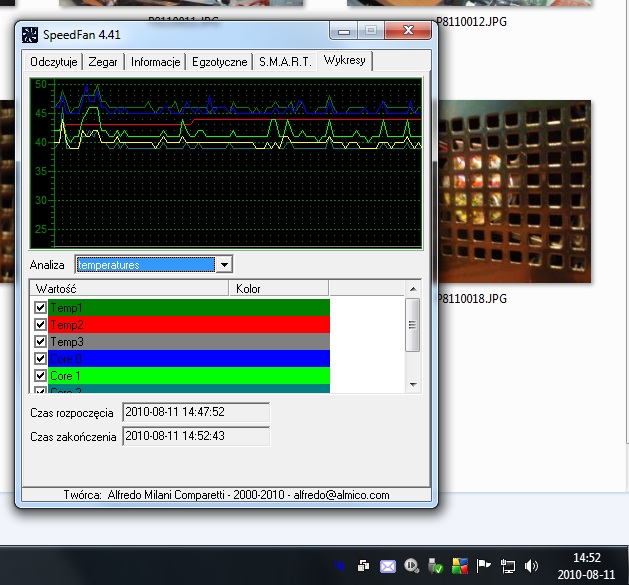This screenshot has height=585, width=629.
Task: Click the two-squares tray icon
Action: pos(363,566)
